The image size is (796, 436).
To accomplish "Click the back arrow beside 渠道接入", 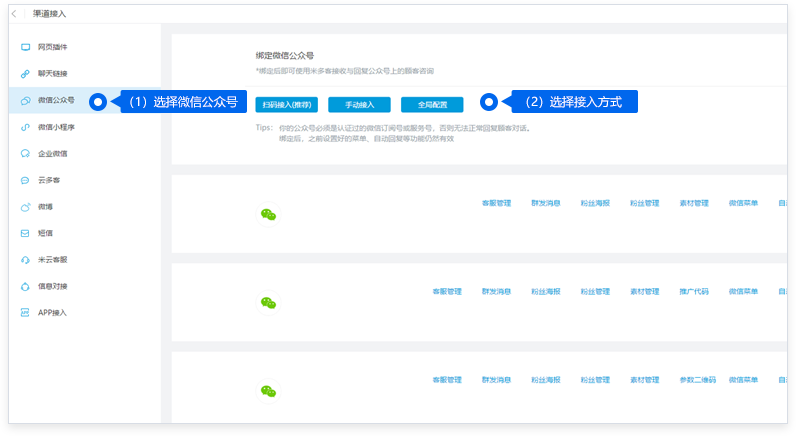I will tap(14, 13).
